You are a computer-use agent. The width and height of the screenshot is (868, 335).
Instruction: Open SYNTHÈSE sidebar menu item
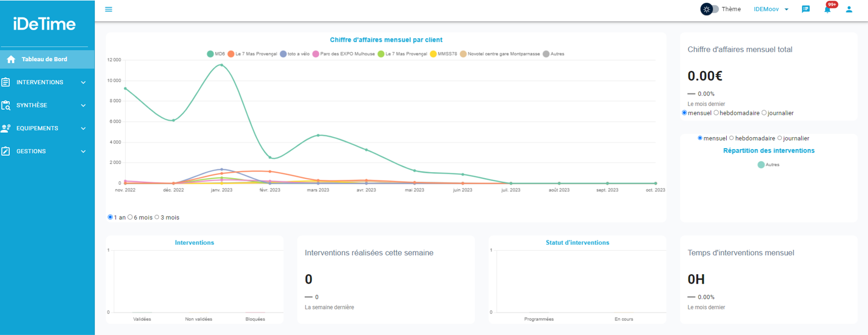click(47, 105)
